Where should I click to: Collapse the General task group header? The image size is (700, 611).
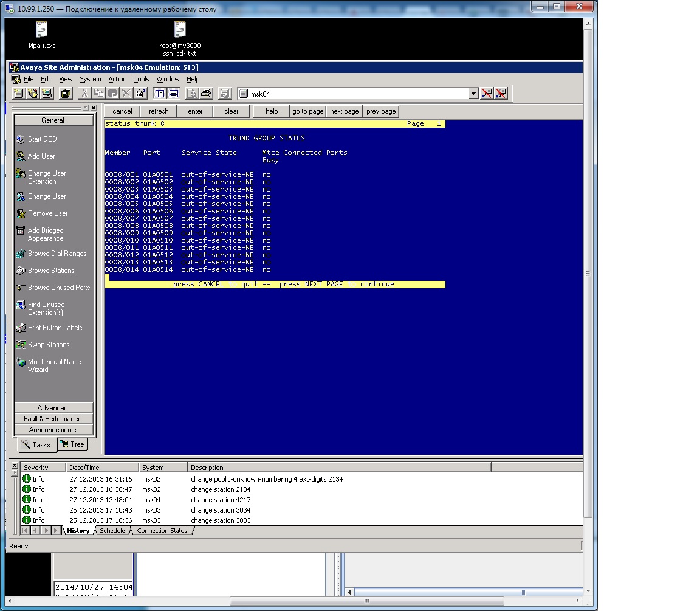point(53,120)
